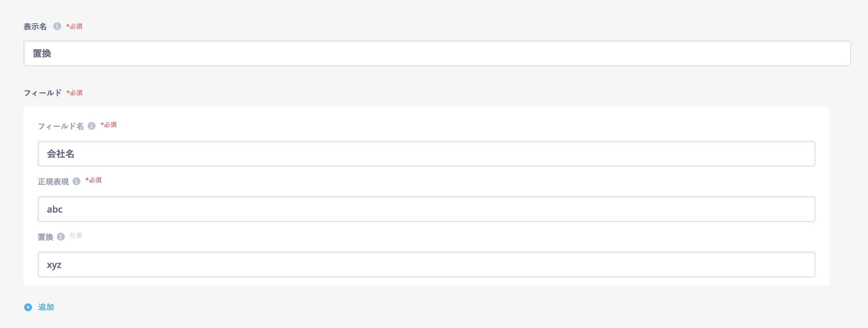The width and height of the screenshot is (868, 328).
Task: Click the 任意 marker beside 置換
Action: pyautogui.click(x=76, y=235)
